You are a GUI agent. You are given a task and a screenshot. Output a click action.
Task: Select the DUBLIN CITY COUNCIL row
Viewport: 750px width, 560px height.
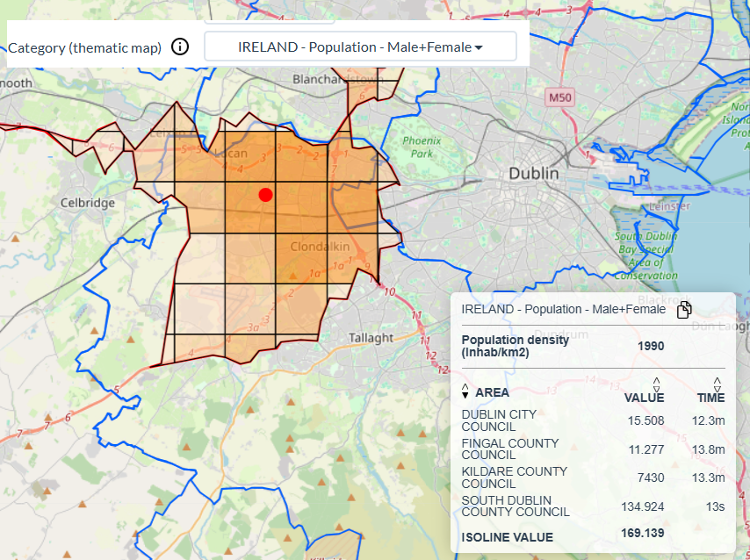593,420
